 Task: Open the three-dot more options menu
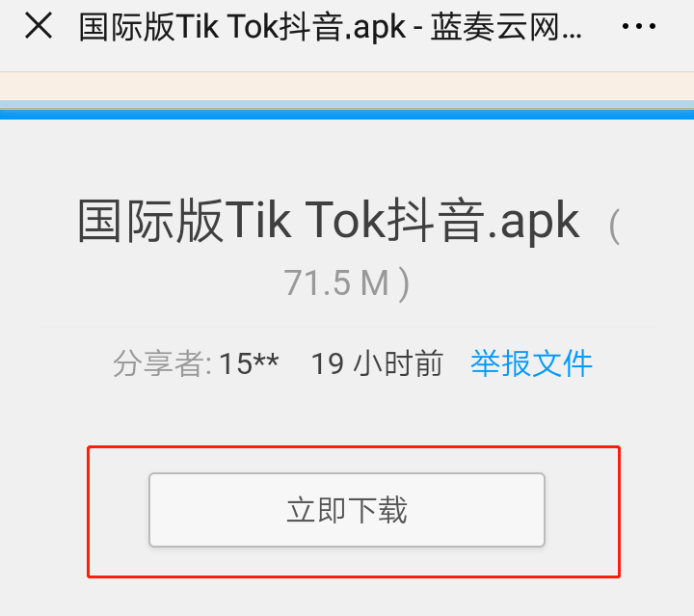pyautogui.click(x=638, y=27)
